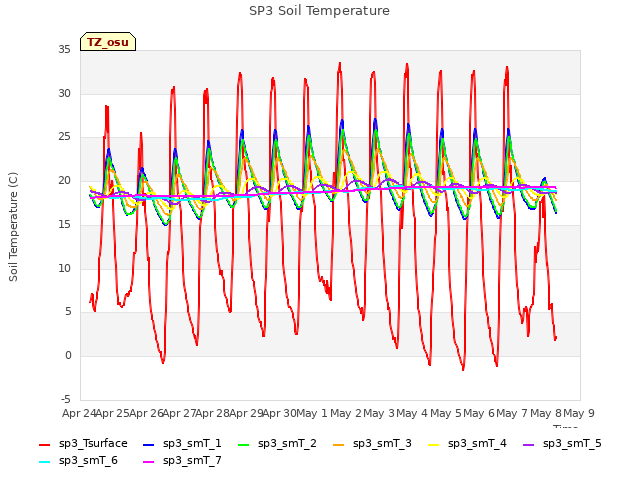Viewport: 640px width, 480px height.
Task: Toggle the sp3_smT_5 legend entry
Action: pyautogui.click(x=562, y=443)
